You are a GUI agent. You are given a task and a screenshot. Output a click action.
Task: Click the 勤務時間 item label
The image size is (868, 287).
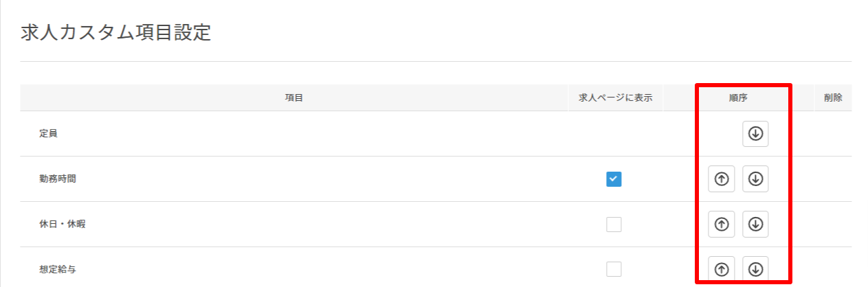pyautogui.click(x=58, y=179)
